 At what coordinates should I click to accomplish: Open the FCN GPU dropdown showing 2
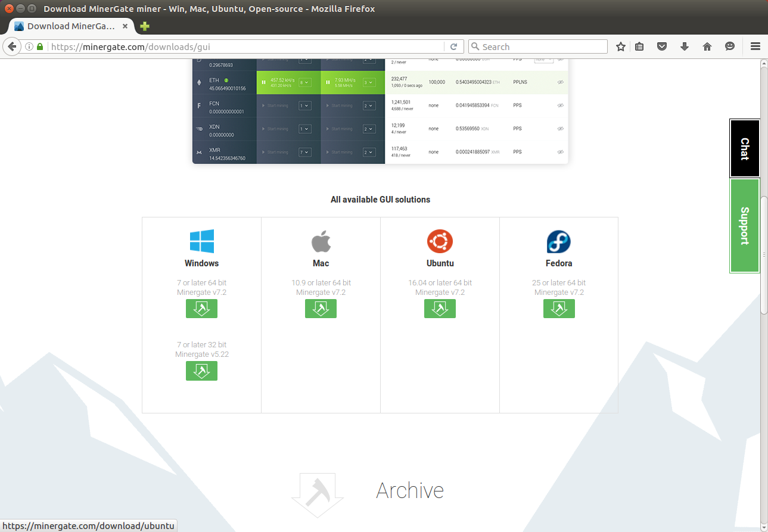coord(369,105)
